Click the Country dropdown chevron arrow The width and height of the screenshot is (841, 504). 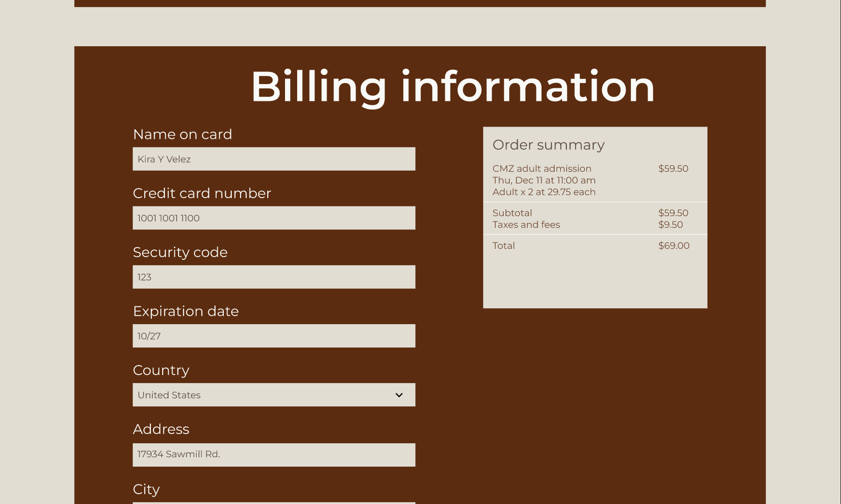pos(399,395)
